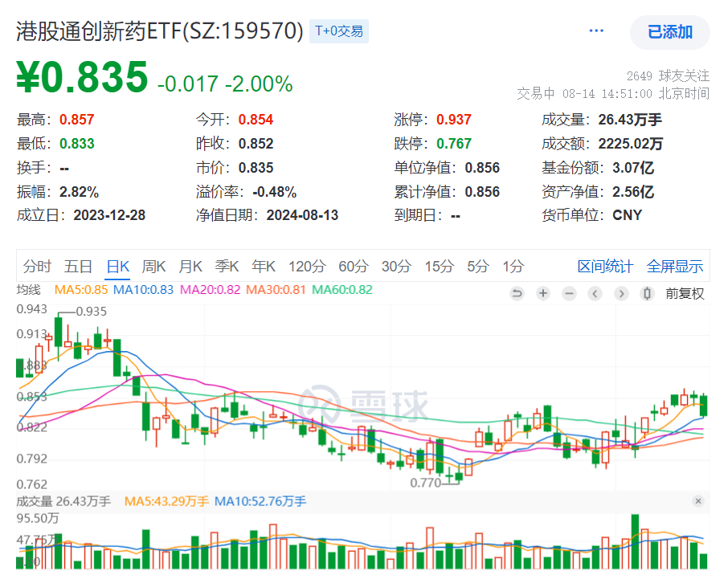Pan the chart right using right arrow icon
Image resolution: width=728 pixels, height=571 pixels.
pos(620,294)
